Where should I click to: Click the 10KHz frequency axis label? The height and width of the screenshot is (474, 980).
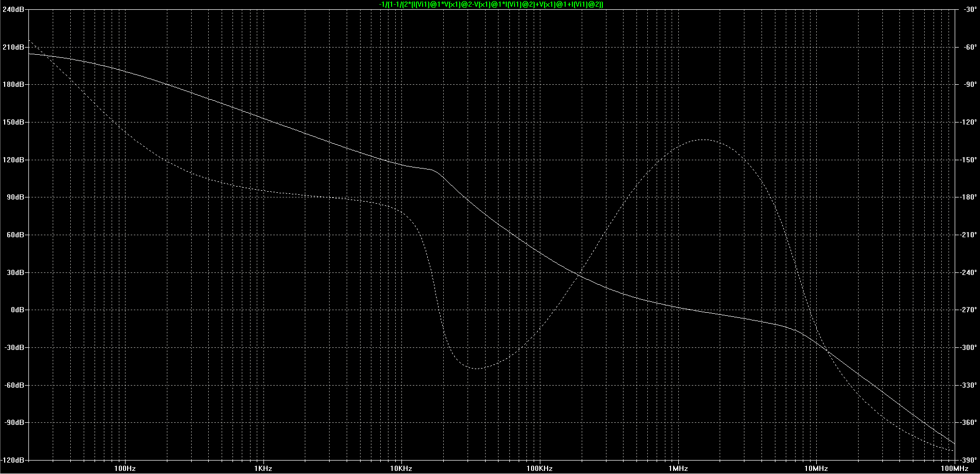point(401,469)
